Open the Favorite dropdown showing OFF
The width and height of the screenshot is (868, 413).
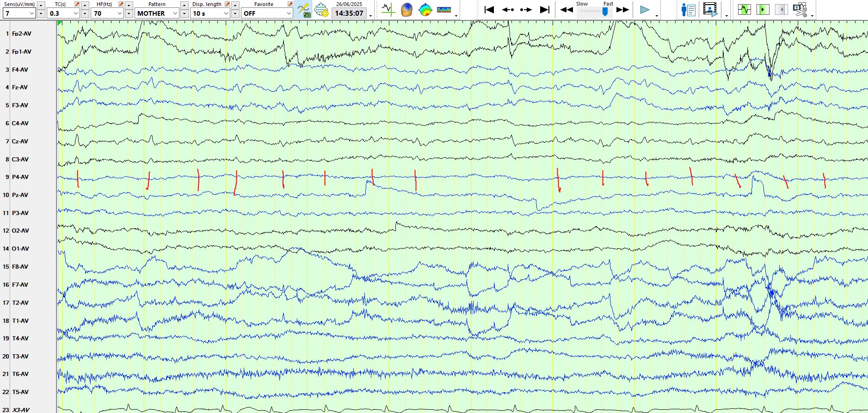[267, 13]
